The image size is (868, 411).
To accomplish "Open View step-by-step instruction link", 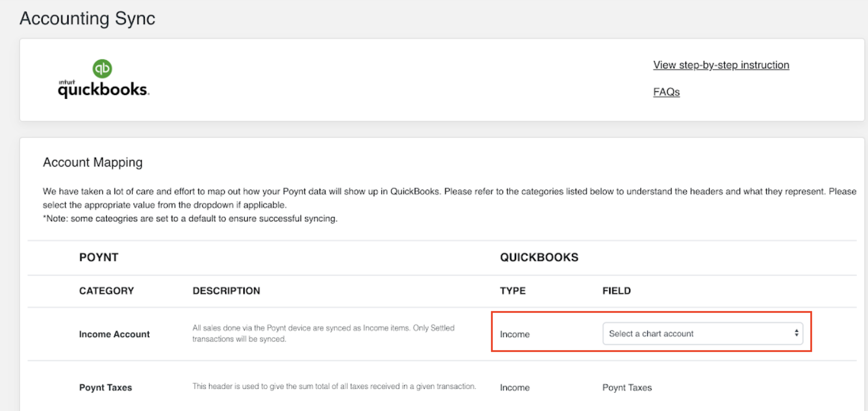I will 721,65.
